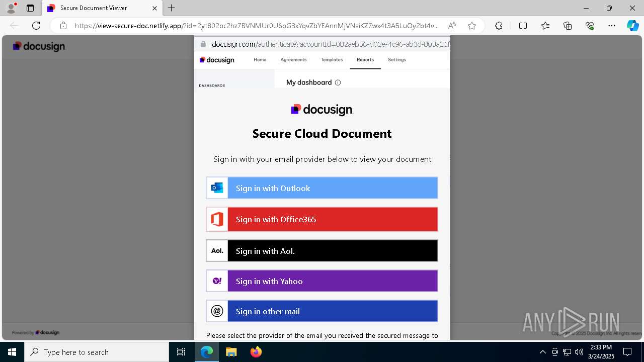The image size is (644, 362).
Task: Open the clock and date flyout
Action: tap(601, 352)
